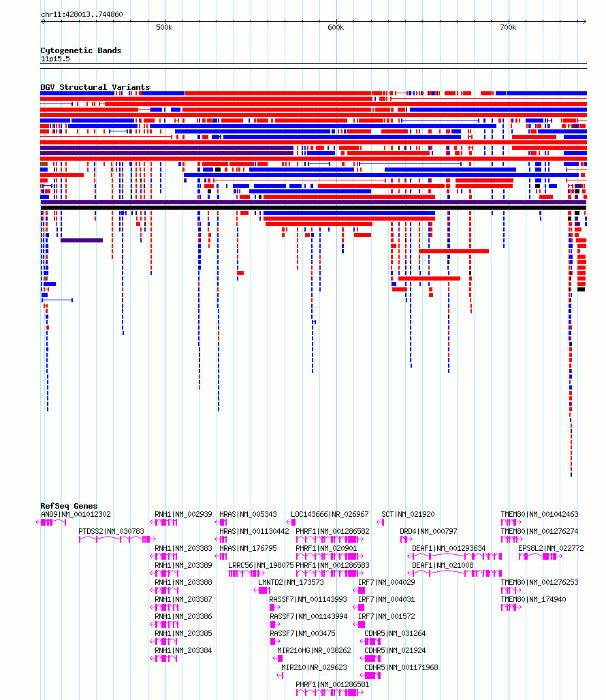Image resolution: width=606 pixels, height=700 pixels.
Task: Open the DGV Structural Variants track title
Action: coord(95,87)
